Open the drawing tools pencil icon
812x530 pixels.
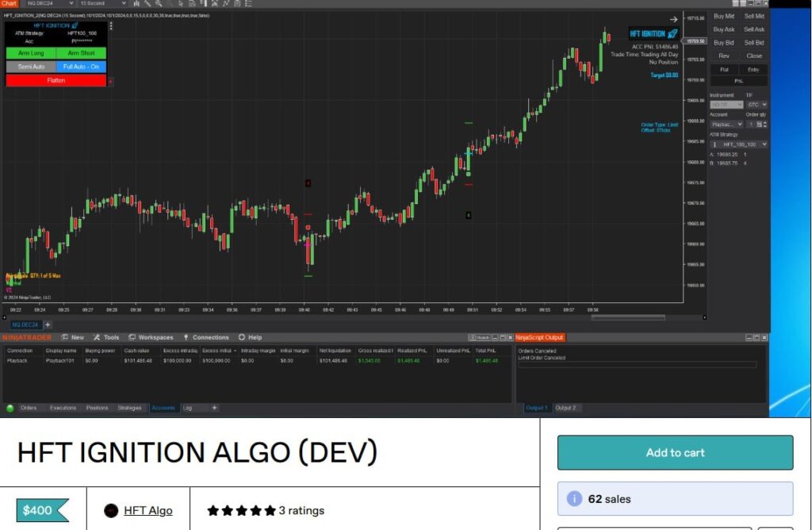tap(148, 3)
